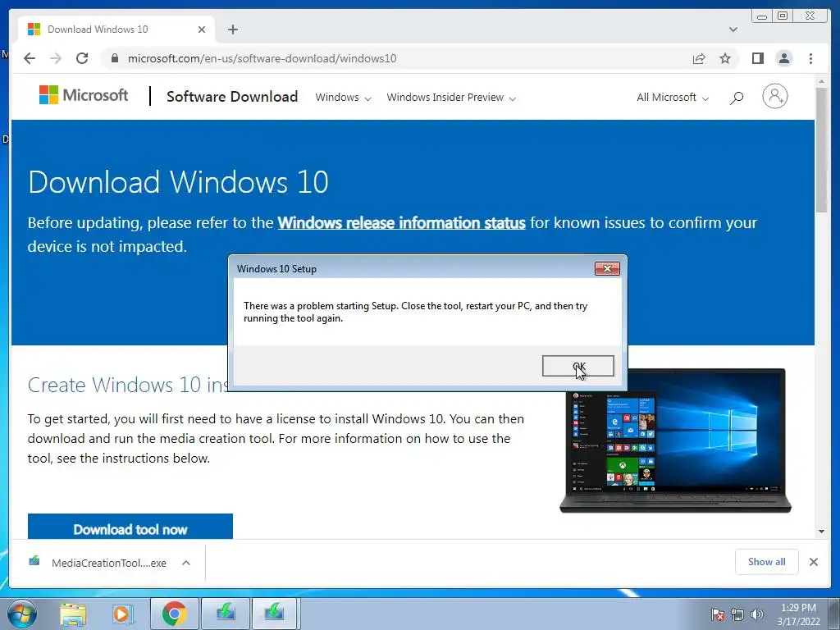Click the Windows 10 laptop image
The width and height of the screenshot is (840, 630).
675,441
